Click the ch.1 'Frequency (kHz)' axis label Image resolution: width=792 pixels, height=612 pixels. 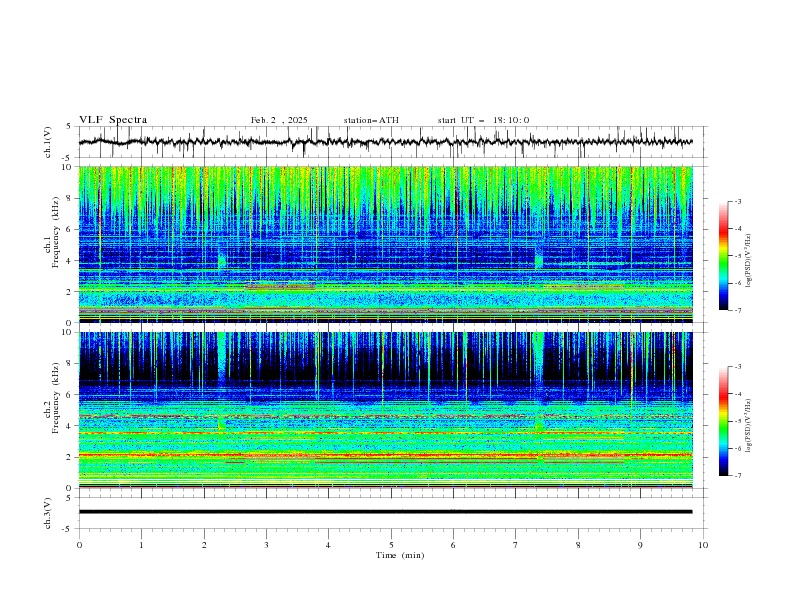click(55, 233)
